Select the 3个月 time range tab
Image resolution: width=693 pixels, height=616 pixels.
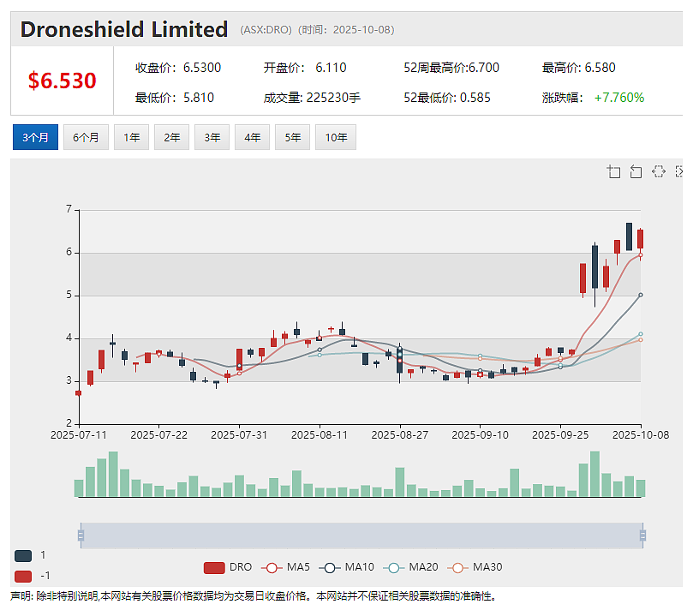[x=35, y=137]
